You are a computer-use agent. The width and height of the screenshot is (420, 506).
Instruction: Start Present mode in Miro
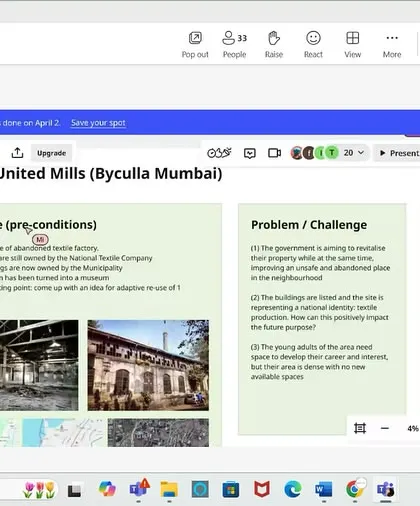click(x=398, y=153)
